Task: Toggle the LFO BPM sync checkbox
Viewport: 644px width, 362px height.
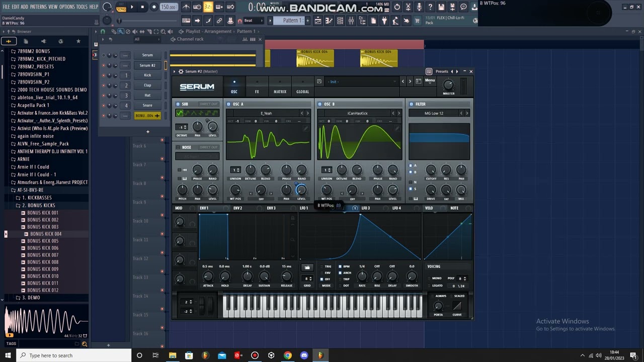Action: click(x=340, y=266)
